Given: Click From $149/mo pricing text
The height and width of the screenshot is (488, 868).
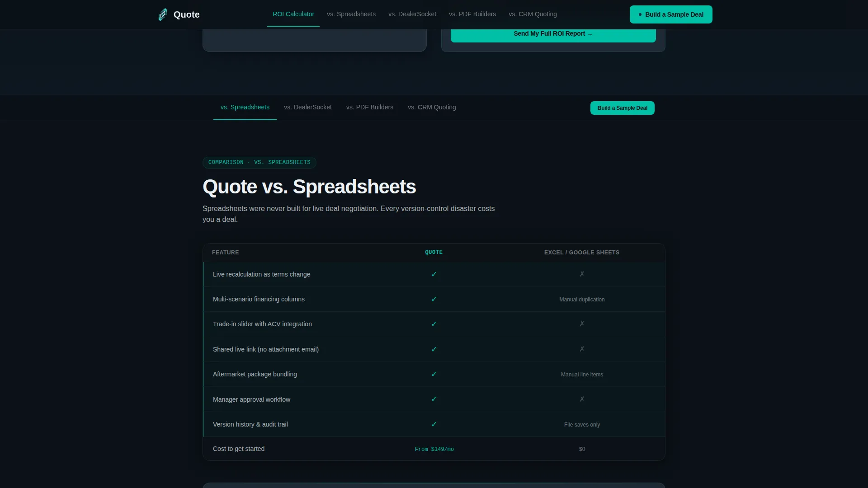Looking at the screenshot, I should (x=434, y=449).
